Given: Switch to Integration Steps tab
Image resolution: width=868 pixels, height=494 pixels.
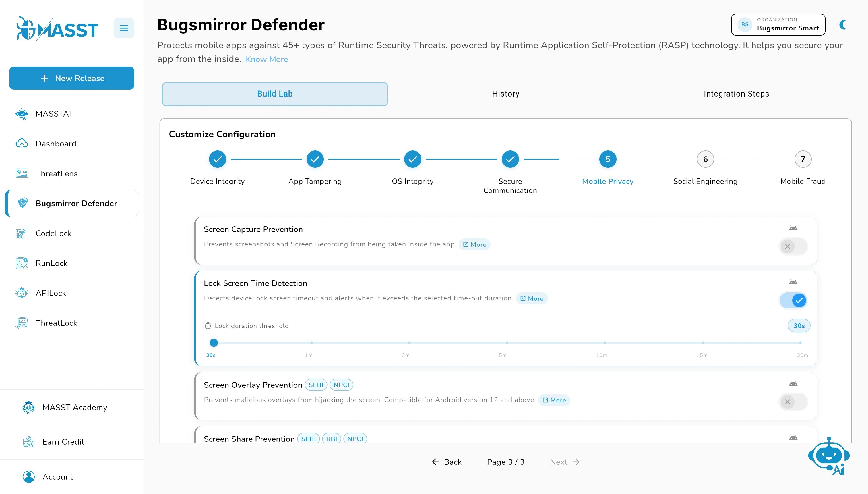Looking at the screenshot, I should point(737,94).
